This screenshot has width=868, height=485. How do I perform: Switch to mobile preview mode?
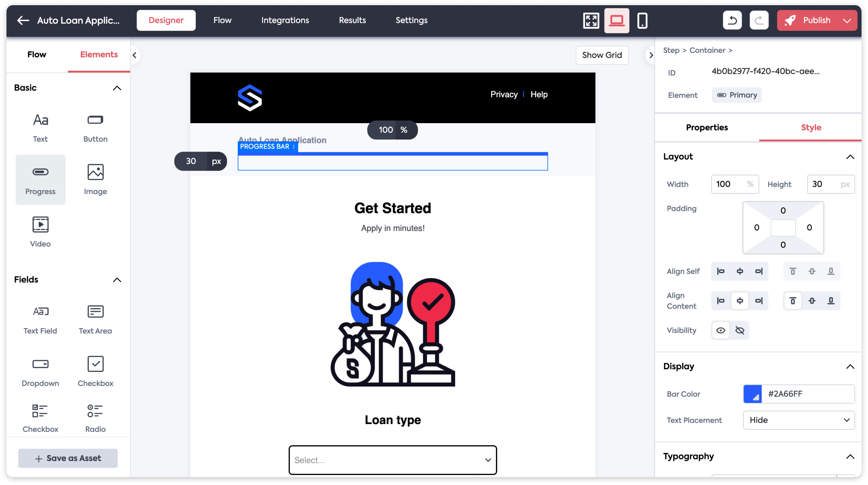tap(642, 20)
